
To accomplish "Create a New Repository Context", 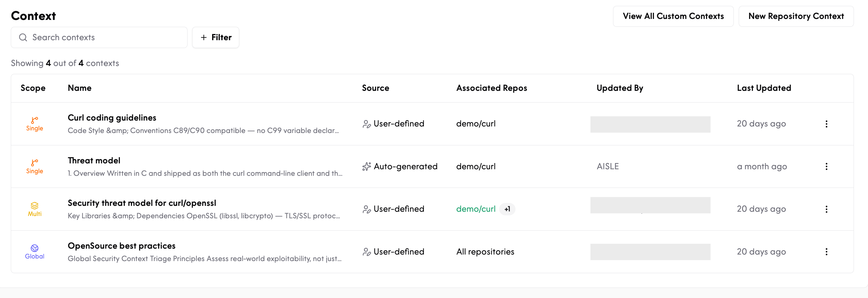I will pyautogui.click(x=796, y=16).
